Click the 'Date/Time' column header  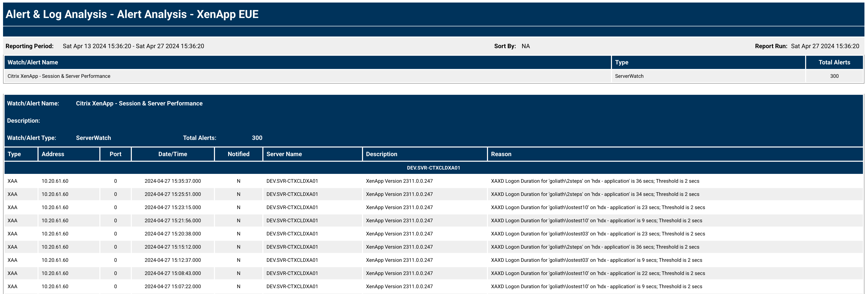[x=173, y=154]
